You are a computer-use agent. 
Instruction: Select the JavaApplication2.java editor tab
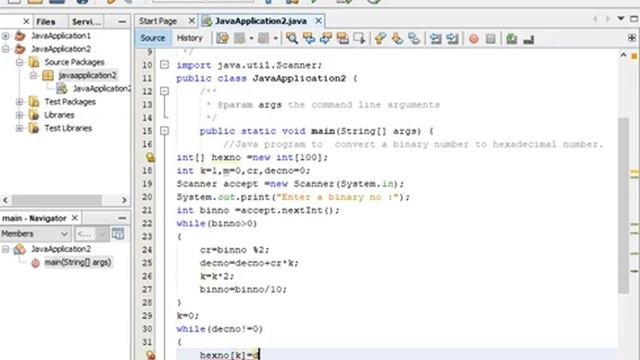(261, 21)
